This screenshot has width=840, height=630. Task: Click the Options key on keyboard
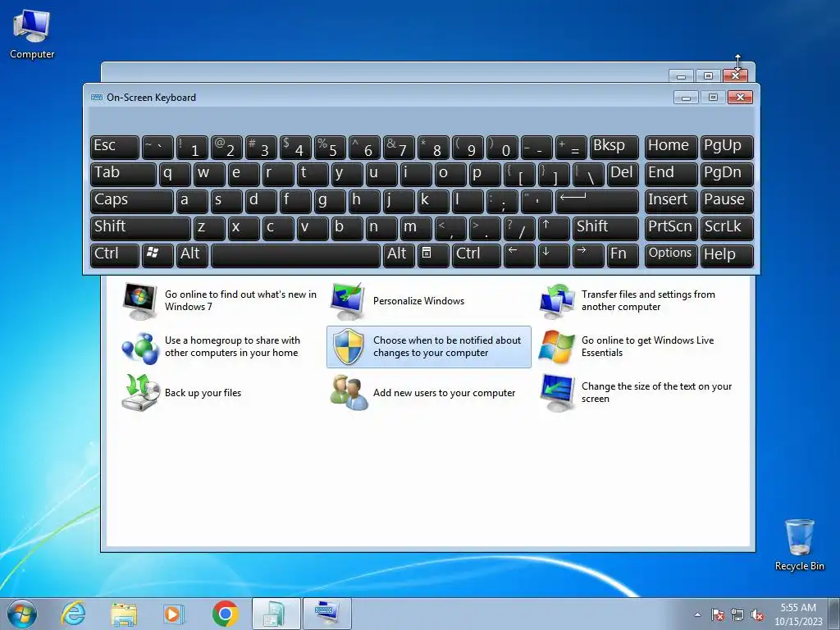(x=671, y=254)
